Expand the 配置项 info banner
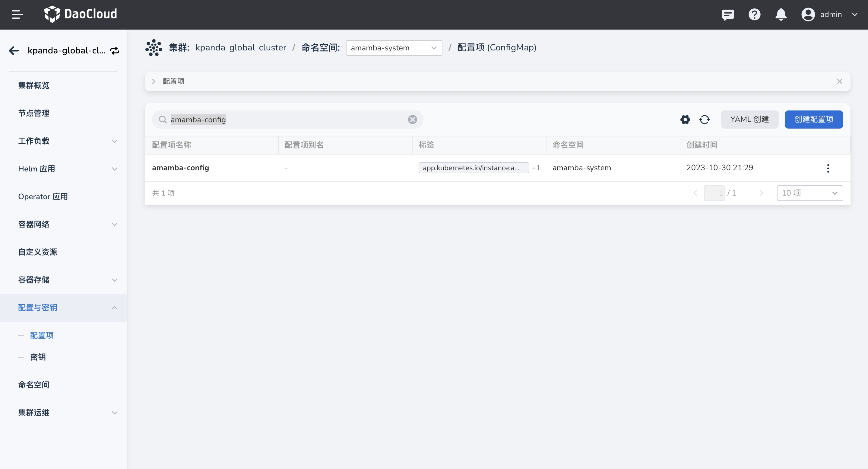868x469 pixels. (x=154, y=81)
